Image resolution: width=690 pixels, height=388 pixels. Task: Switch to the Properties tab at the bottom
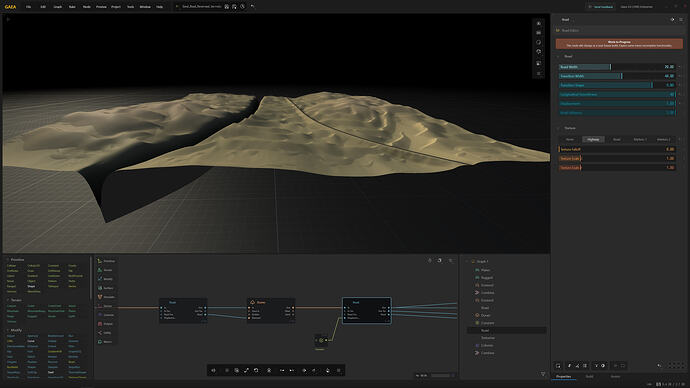click(564, 377)
